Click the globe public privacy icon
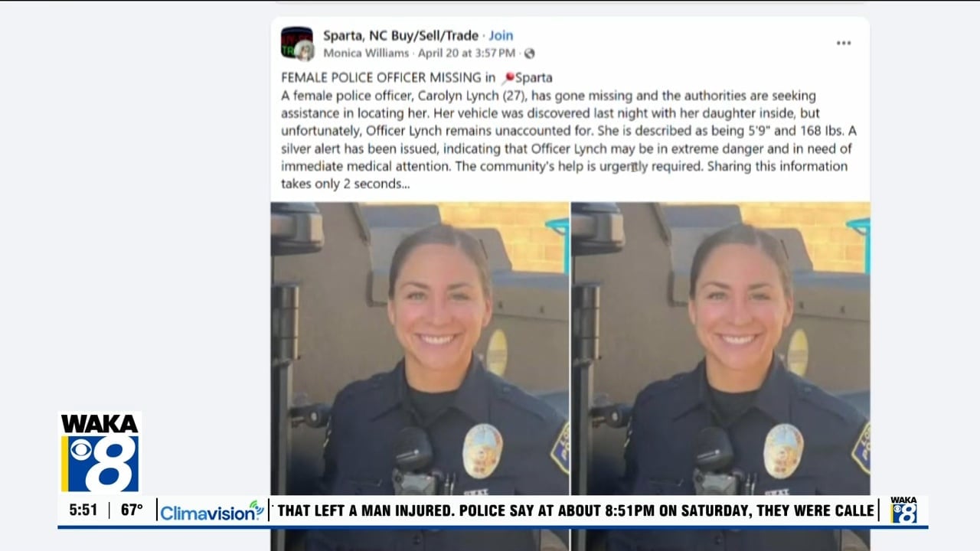This screenshot has height=551, width=980. click(529, 54)
